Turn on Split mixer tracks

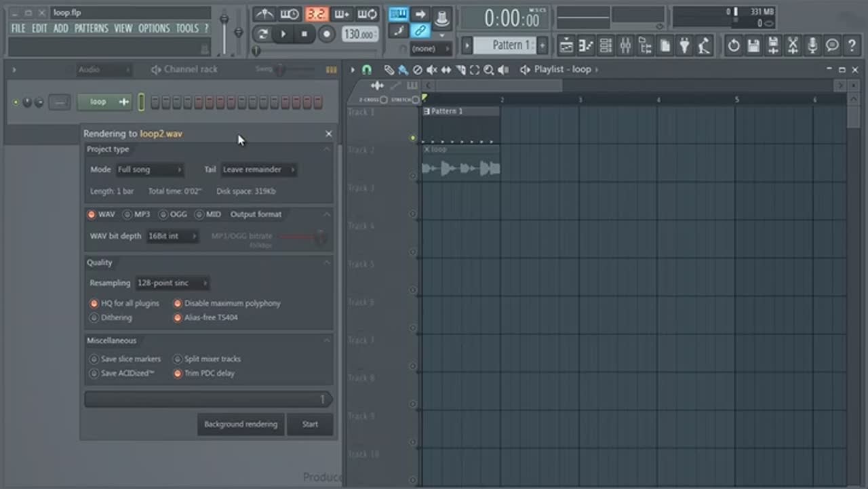[178, 359]
